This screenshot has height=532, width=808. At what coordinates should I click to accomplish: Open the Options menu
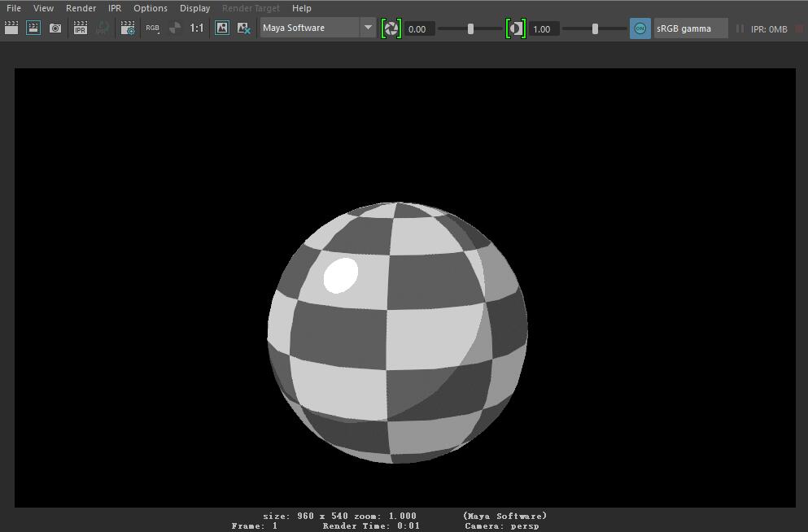(x=151, y=8)
